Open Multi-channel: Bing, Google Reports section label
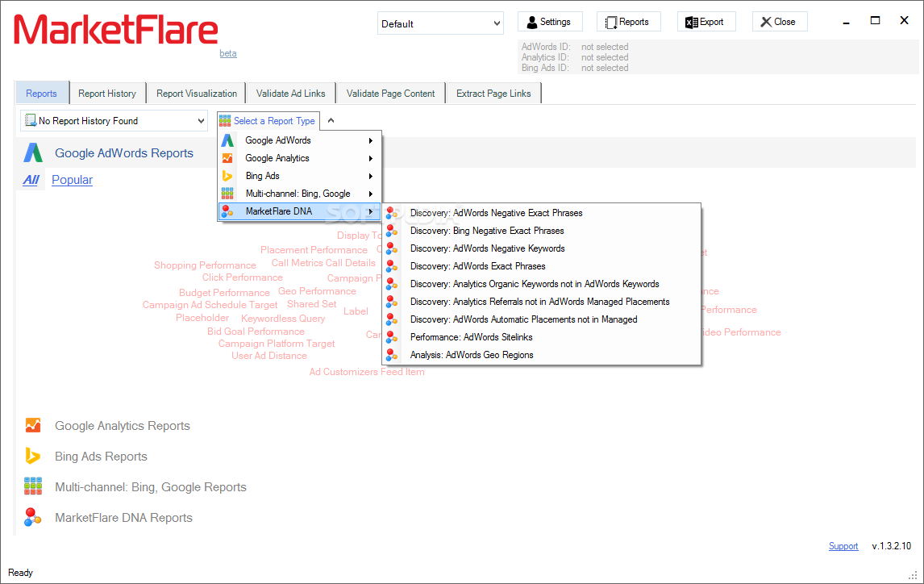The height and width of the screenshot is (584, 924). (x=150, y=486)
